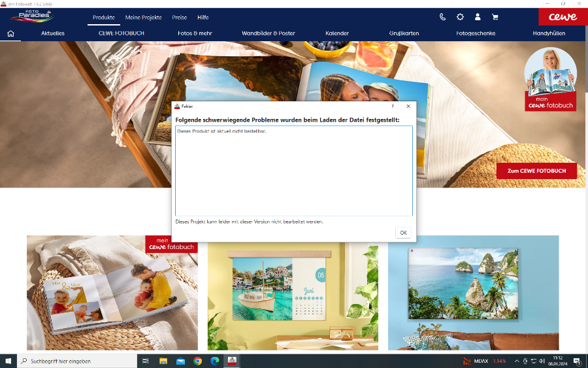Click the dm-Fotowelt taskbar icon
588x368 pixels.
232,361
